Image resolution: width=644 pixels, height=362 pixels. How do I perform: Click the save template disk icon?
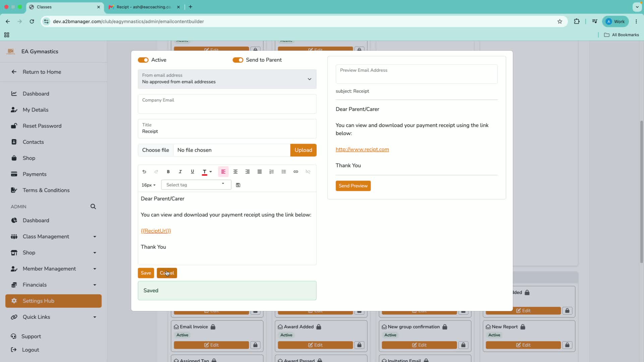238,185
